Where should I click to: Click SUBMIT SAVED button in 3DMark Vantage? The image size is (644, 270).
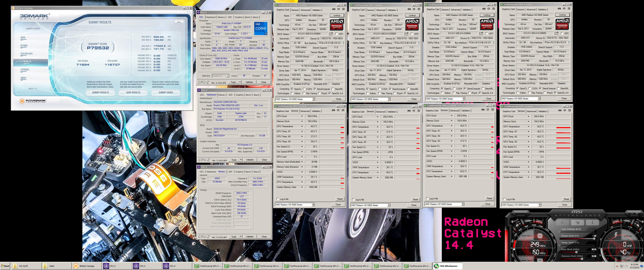point(166,92)
